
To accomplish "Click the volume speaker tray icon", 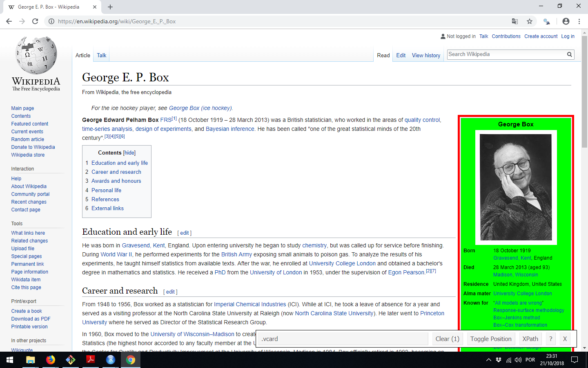I will point(518,360).
